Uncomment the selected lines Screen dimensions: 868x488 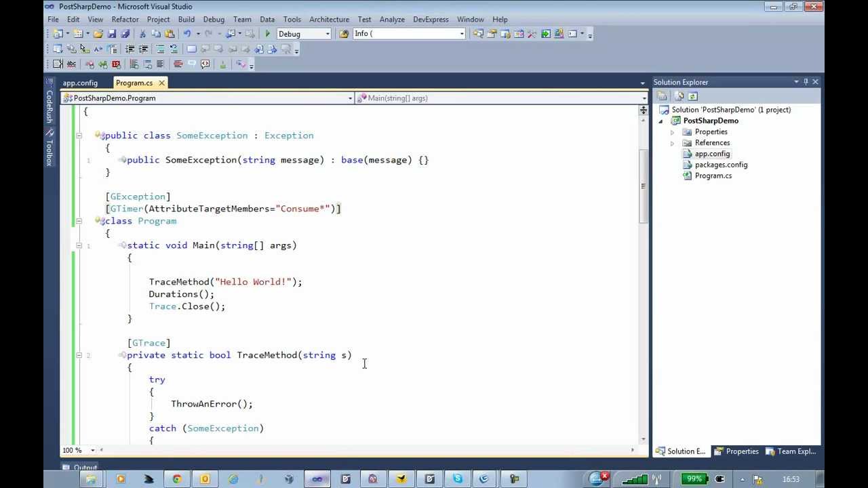click(174, 49)
